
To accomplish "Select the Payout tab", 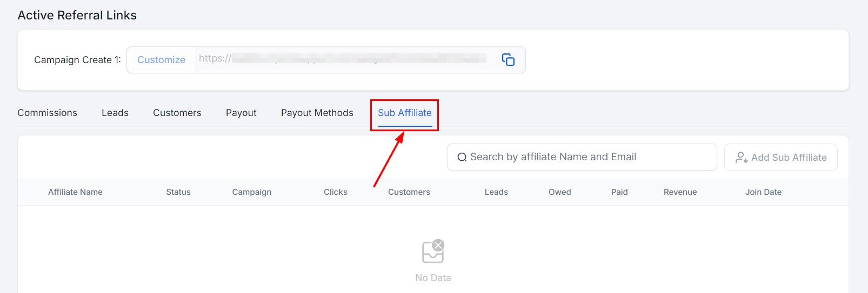I will point(241,113).
